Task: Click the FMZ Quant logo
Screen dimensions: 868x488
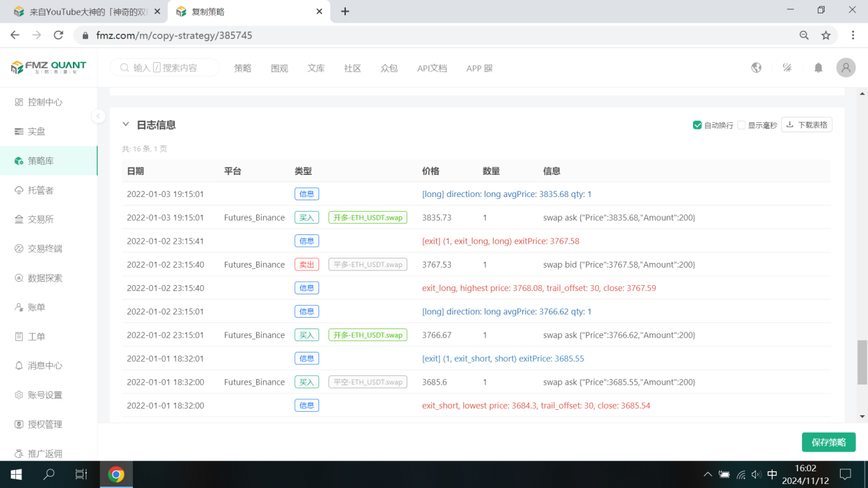Action: (49, 67)
